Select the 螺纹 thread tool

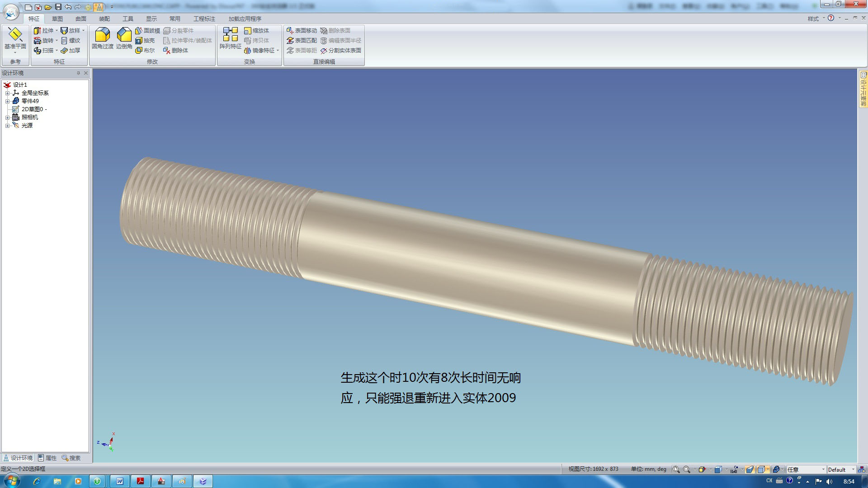(x=71, y=41)
